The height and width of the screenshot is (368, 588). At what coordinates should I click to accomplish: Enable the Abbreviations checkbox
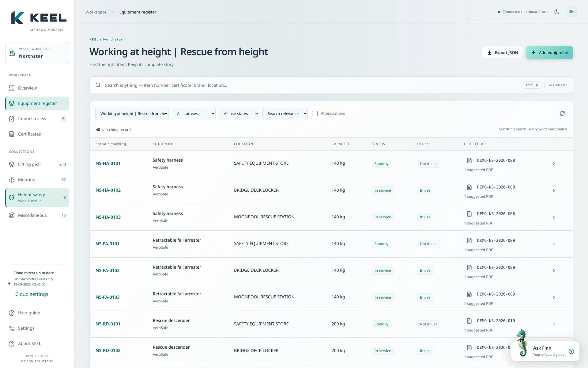pos(315,113)
